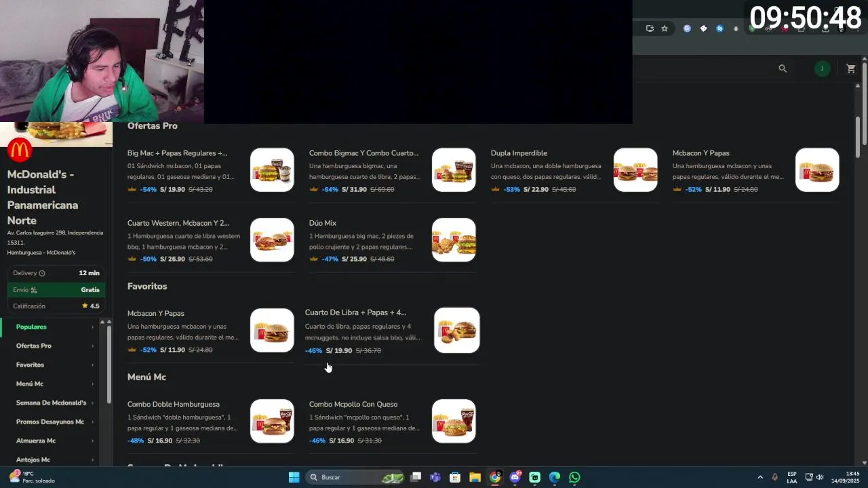Click the Envío Gratis row
This screenshot has width=868, height=488.
(x=56, y=289)
